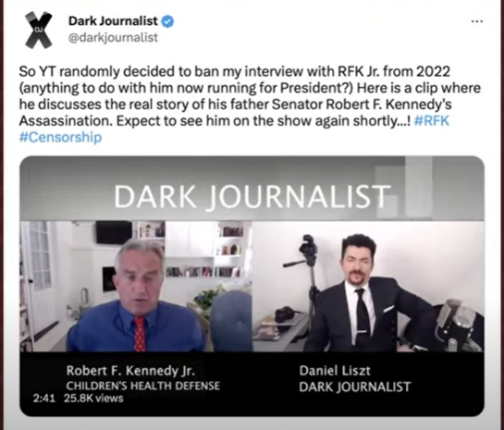
Task: Click the studio microphone in the video
Action: tap(458, 323)
